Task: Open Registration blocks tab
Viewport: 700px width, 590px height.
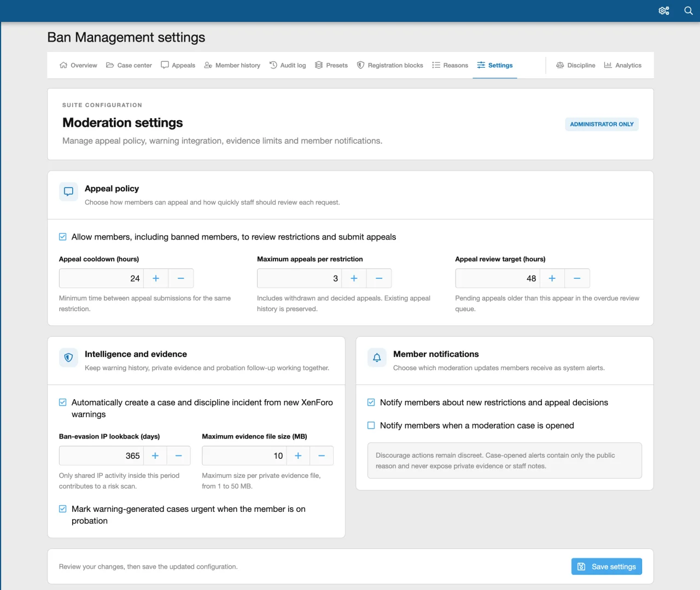Action: pos(390,65)
